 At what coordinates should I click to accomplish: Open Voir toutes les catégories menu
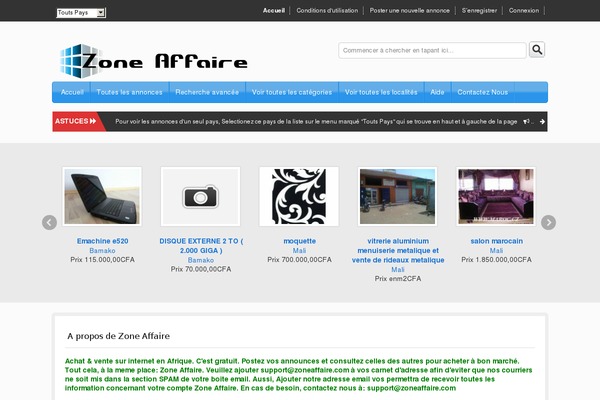[x=292, y=92]
